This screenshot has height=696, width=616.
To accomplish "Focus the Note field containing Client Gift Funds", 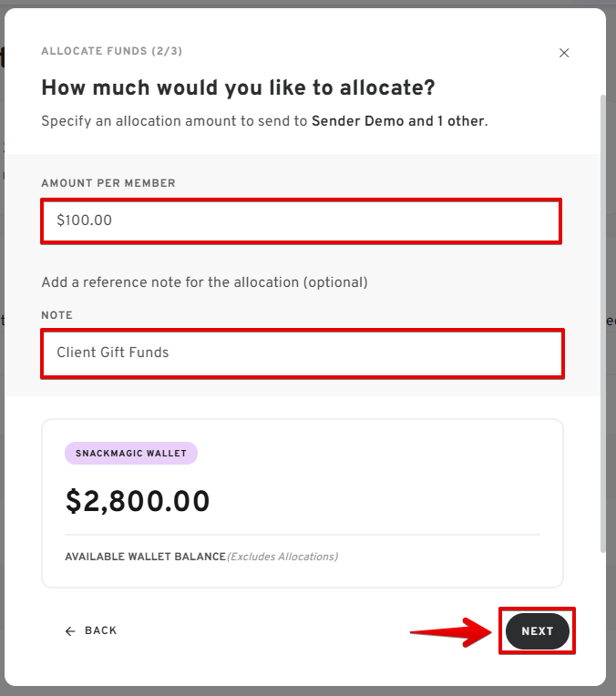I will point(302,353).
